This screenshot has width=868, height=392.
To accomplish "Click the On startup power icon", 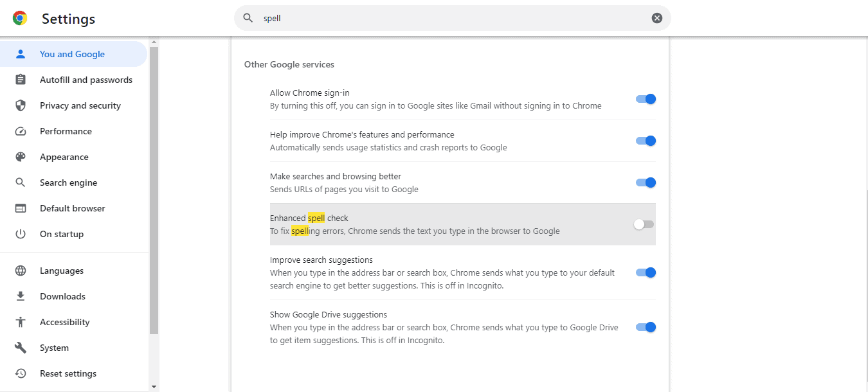I will click(x=21, y=234).
